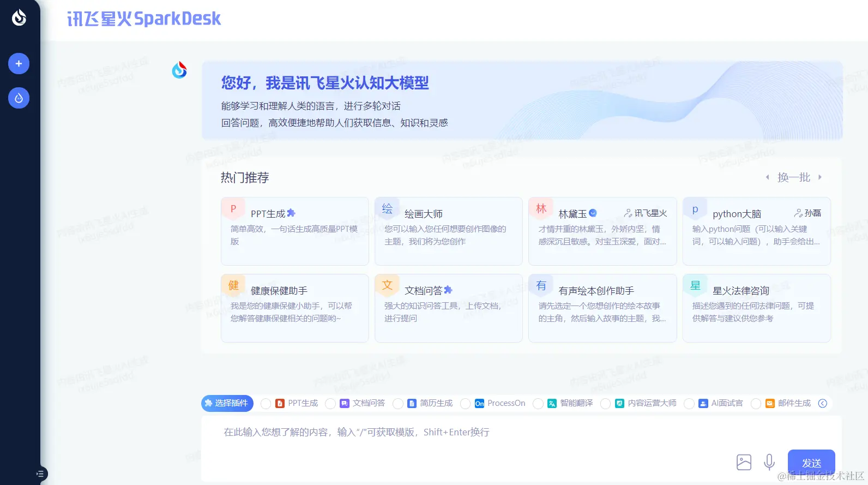Collapse the plugin bar with the circled arrow
Viewport: 868px width, 485px height.
(x=823, y=403)
